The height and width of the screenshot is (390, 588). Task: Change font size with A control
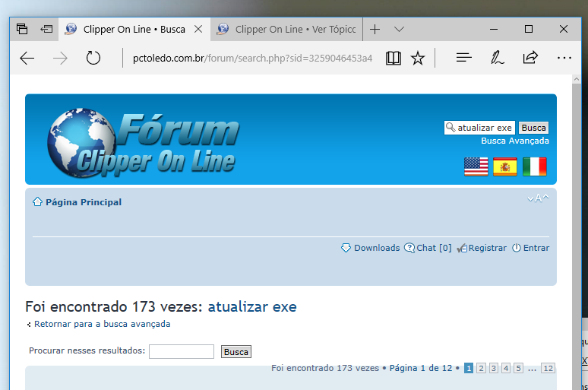(x=538, y=198)
